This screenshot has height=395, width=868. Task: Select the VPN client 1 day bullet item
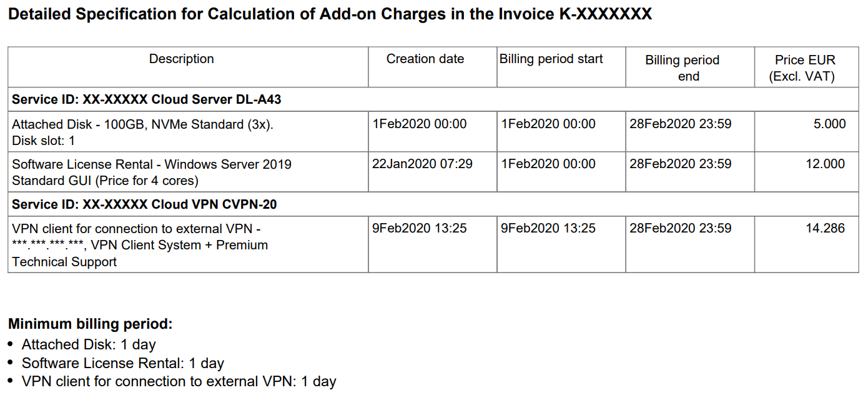click(179, 381)
